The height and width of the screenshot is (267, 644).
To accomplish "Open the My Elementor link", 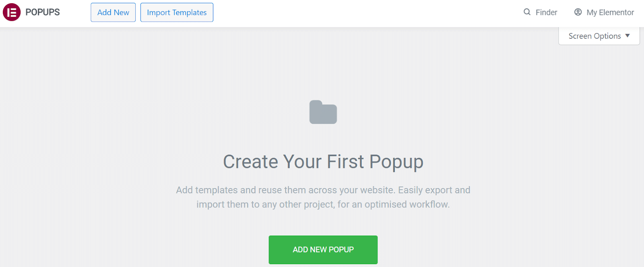I will tap(604, 12).
